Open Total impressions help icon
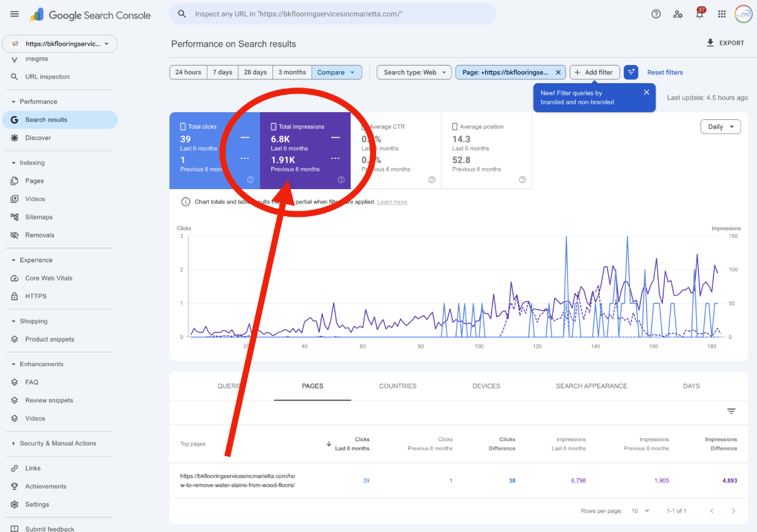This screenshot has width=757, height=532. 341,180
